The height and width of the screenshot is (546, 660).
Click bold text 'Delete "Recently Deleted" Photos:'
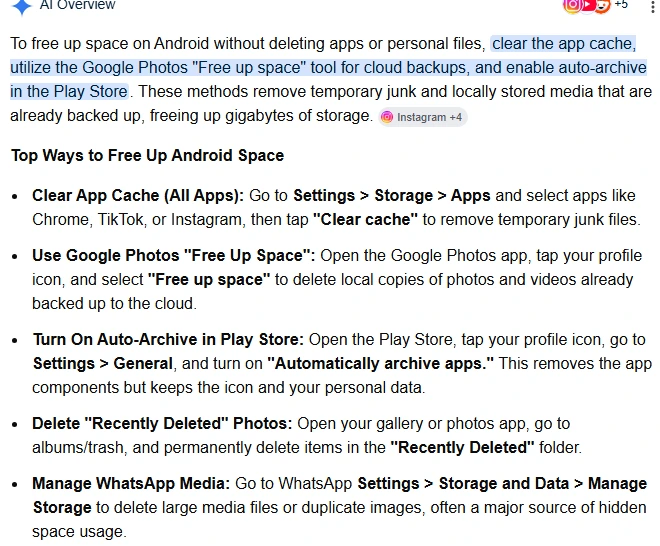pyautogui.click(x=162, y=424)
